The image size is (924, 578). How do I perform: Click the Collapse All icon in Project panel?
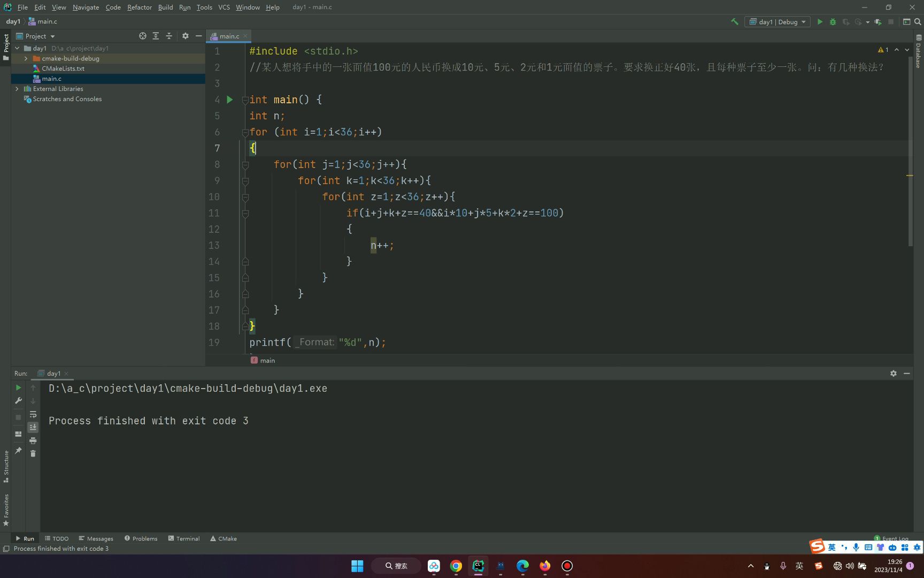click(x=168, y=36)
